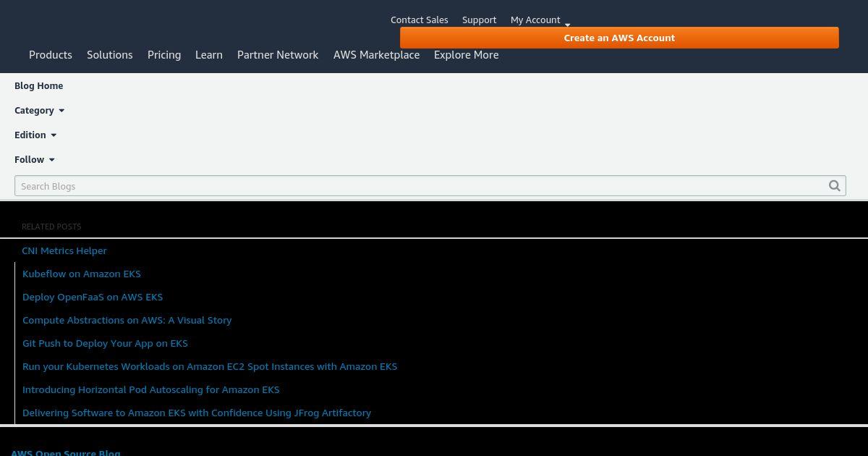Open Horizontal Pod Autoscaling post
This screenshot has width=868, height=456.
coord(151,389)
